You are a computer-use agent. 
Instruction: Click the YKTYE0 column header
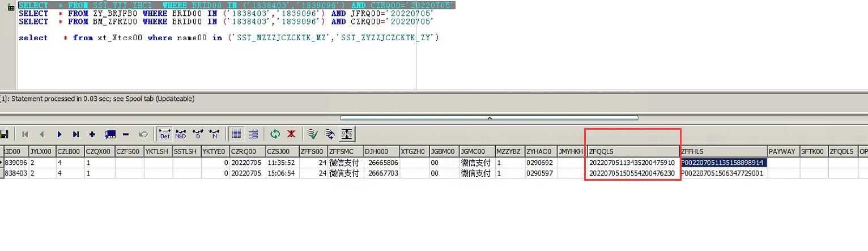[215, 152]
